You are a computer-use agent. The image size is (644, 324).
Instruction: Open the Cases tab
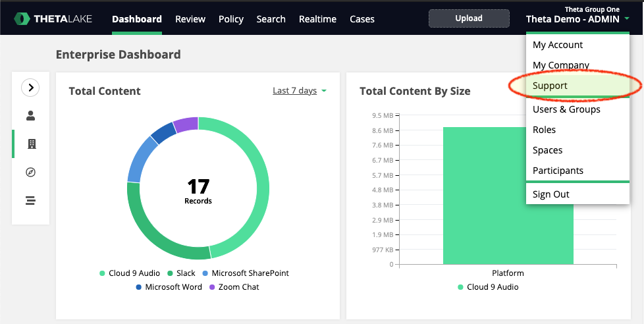(x=362, y=19)
